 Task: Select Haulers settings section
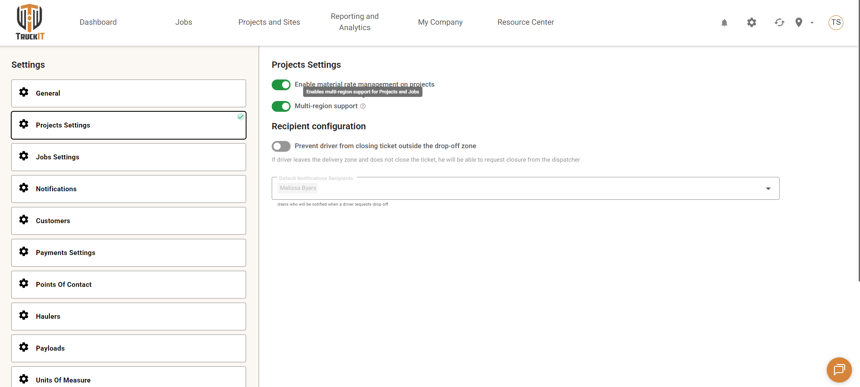pos(128,316)
